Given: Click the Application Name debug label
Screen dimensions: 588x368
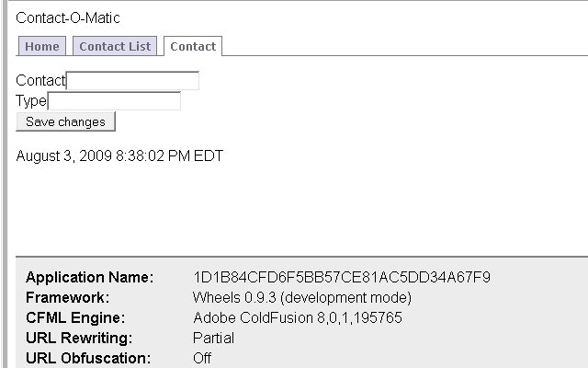Looking at the screenshot, I should coord(90,277).
